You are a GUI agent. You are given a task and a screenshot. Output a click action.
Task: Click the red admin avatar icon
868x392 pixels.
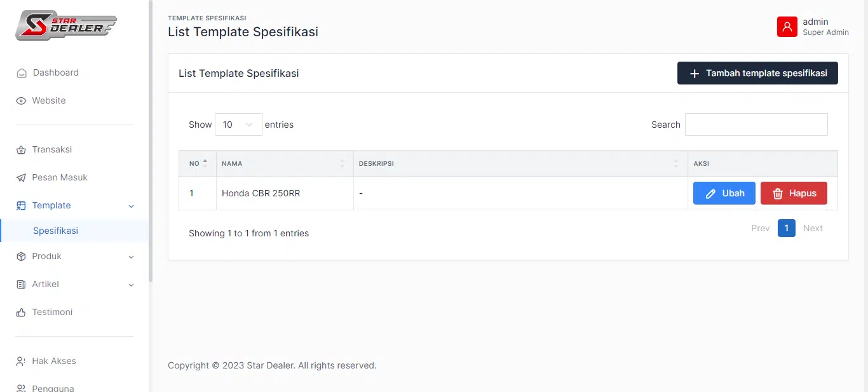coord(787,27)
